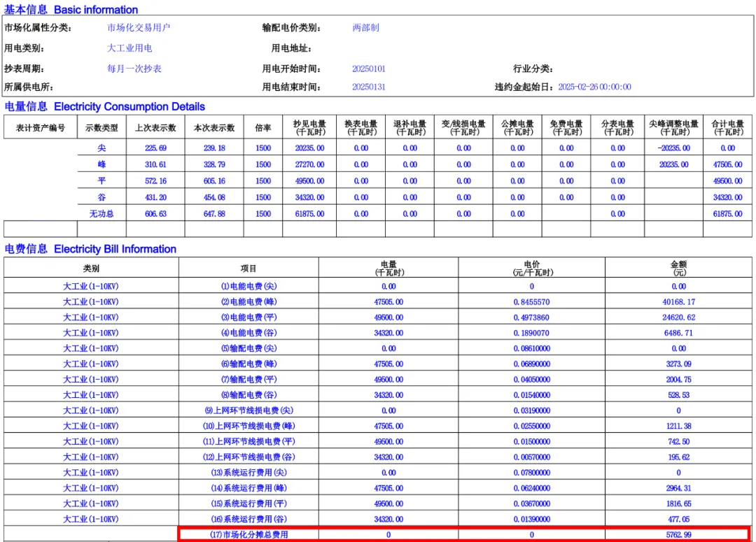Select the (16)系统运行费用(谷) item

pyautogui.click(x=248, y=519)
